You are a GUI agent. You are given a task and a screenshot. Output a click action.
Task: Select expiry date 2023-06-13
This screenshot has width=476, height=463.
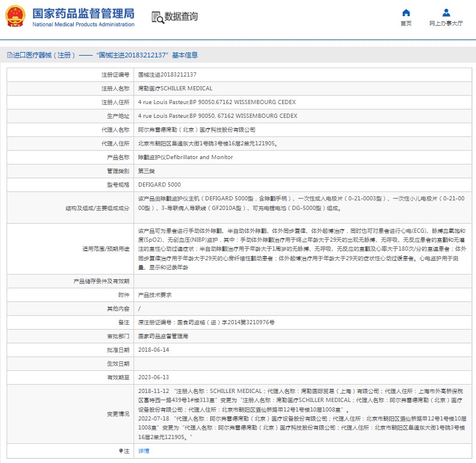154,377
